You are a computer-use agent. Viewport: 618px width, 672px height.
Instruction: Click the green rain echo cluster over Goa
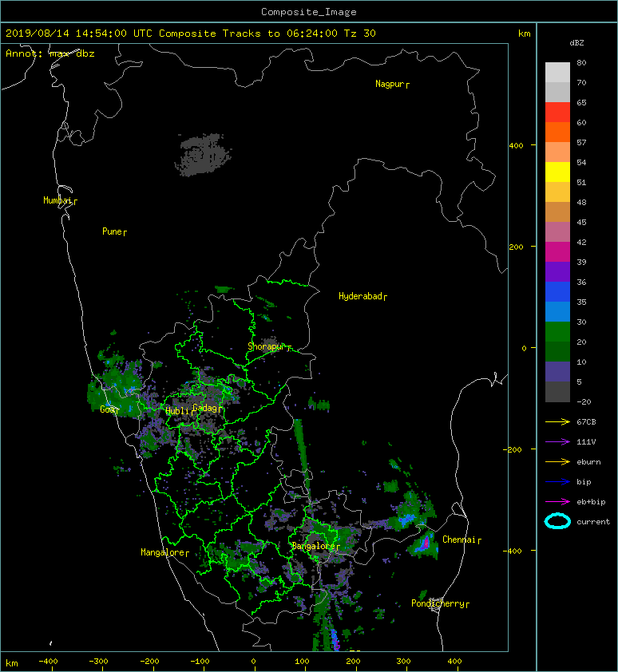(117, 388)
